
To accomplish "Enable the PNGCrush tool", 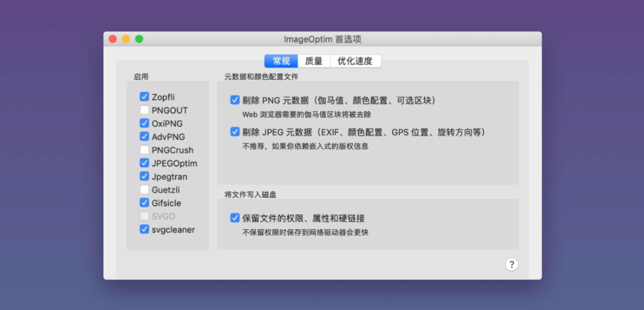I will point(145,150).
